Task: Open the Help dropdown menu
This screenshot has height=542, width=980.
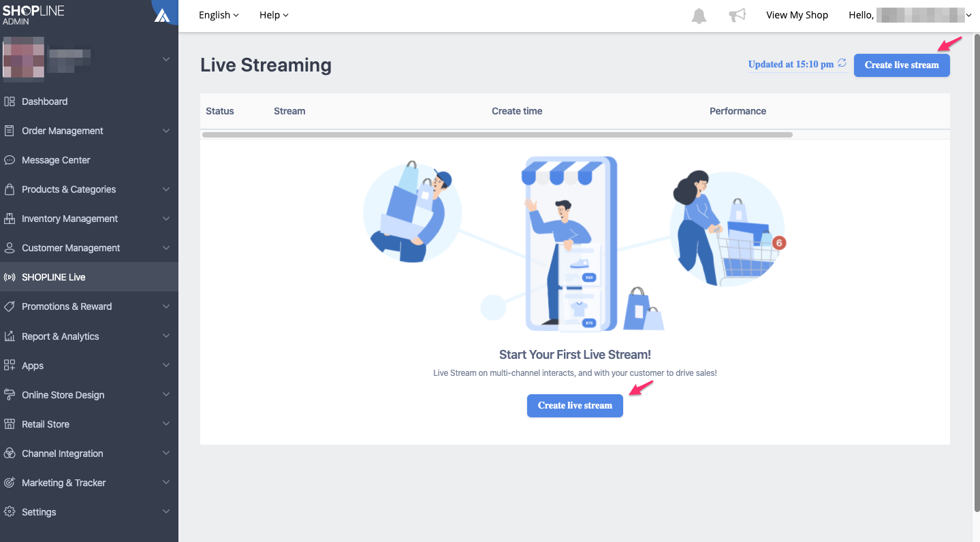Action: point(274,15)
